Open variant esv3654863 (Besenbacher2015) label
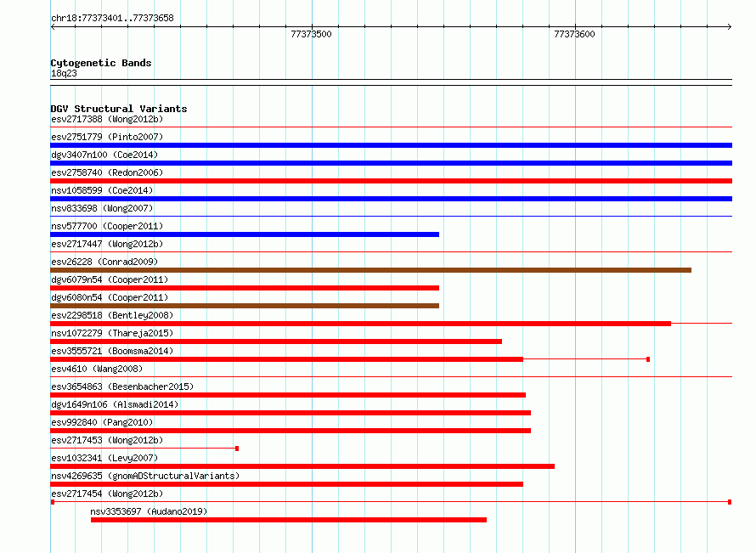756x553 pixels. pyautogui.click(x=122, y=387)
